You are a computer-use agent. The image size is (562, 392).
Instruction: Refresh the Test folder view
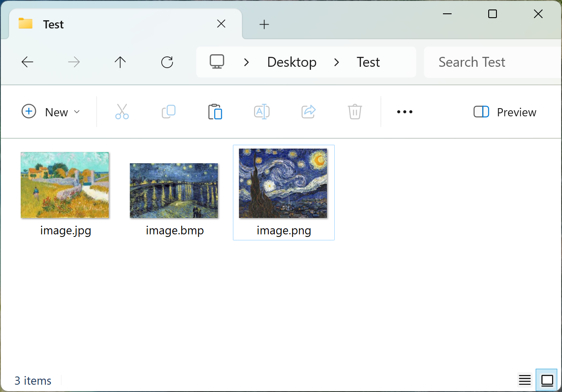167,62
